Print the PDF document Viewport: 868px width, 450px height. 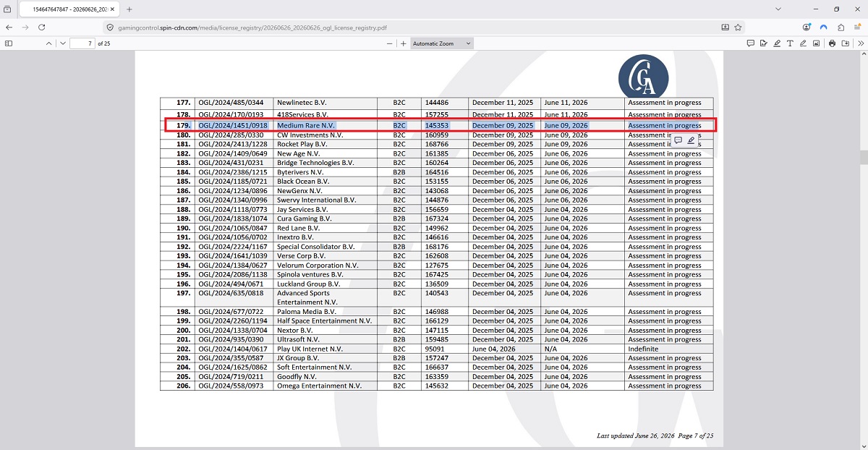(x=832, y=43)
